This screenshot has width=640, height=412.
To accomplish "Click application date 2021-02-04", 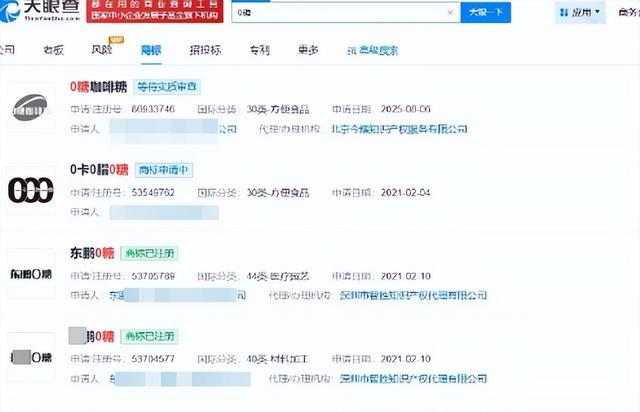I will (405, 192).
